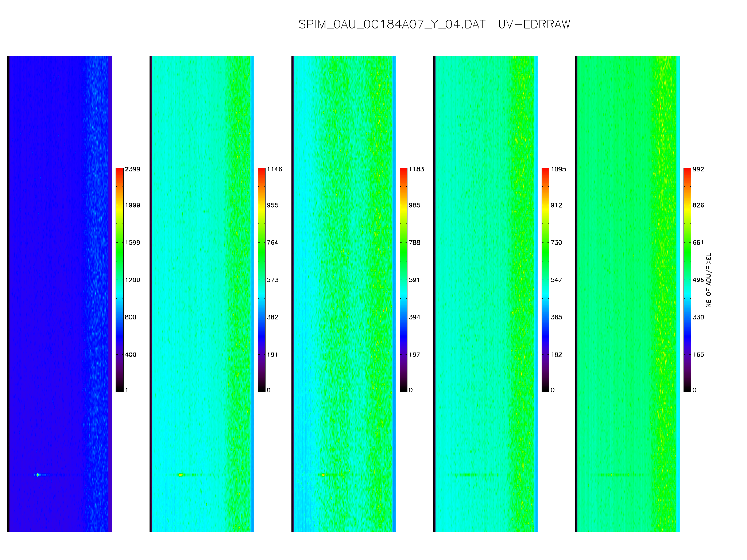
Task: Click the 165 tick label
Action: (x=698, y=355)
